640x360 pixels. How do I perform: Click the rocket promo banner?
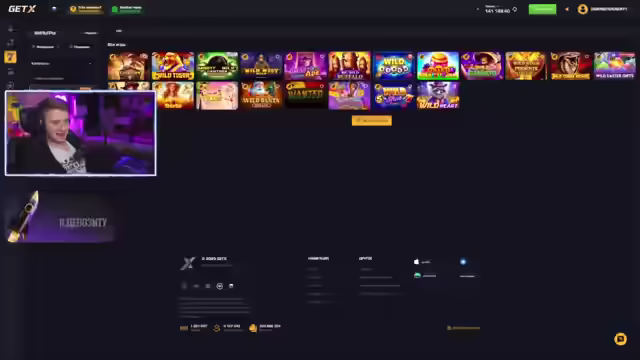pos(60,217)
